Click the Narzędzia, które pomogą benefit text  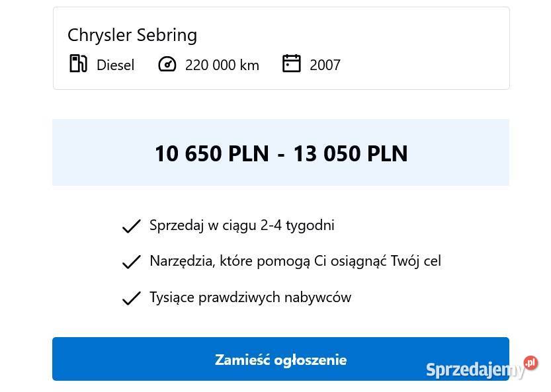click(x=295, y=261)
